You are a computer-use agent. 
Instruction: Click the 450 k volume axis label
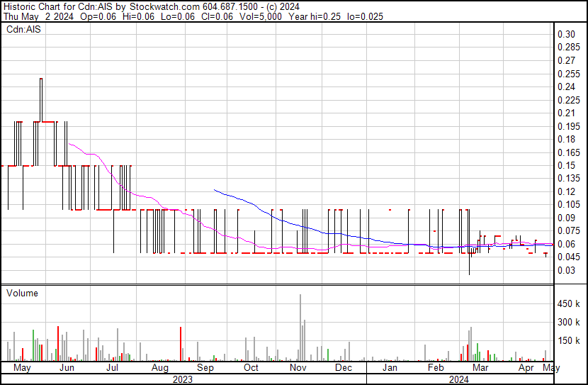567,304
